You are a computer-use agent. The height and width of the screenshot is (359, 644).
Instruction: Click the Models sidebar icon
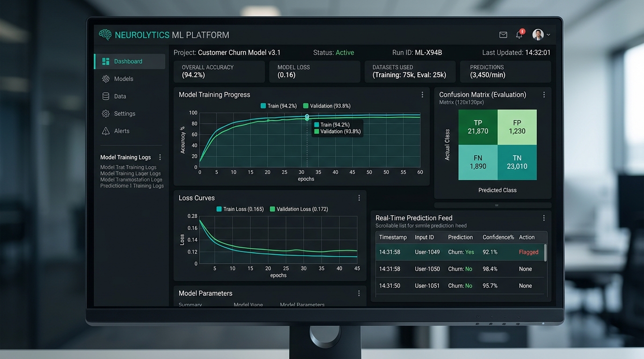[106, 79]
